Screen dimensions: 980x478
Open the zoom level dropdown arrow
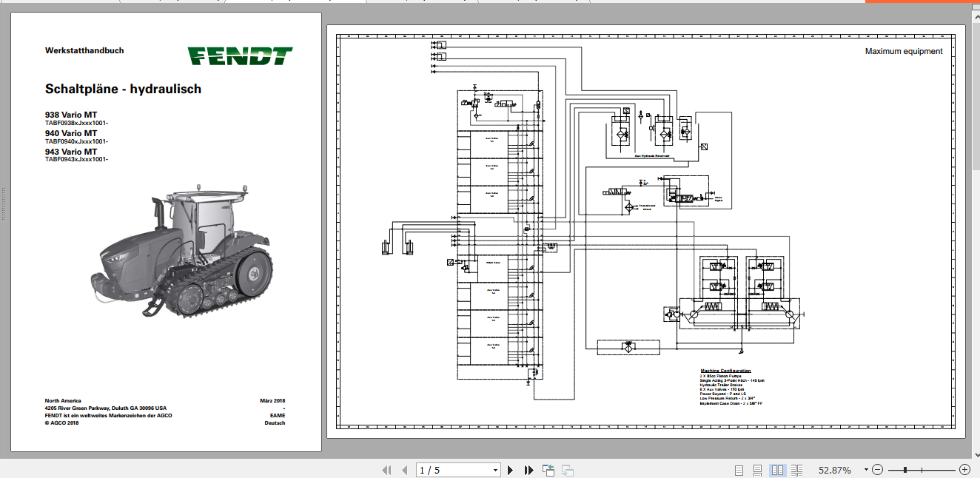point(865,470)
